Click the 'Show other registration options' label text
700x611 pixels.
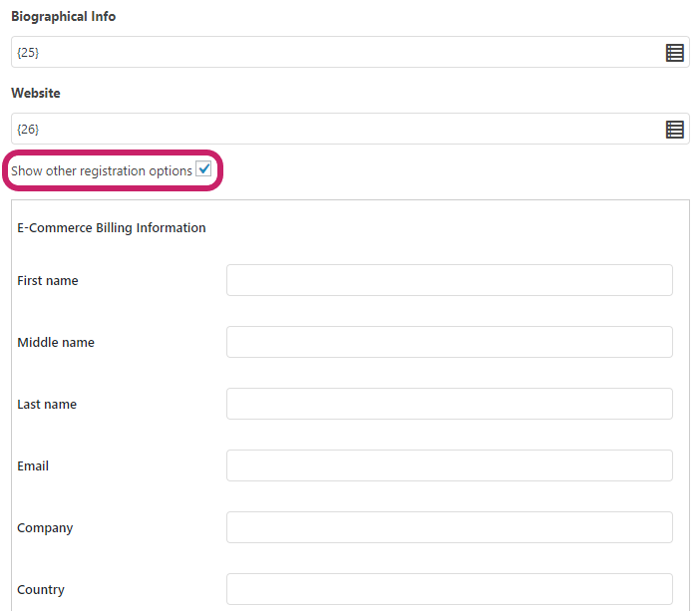coord(102,170)
